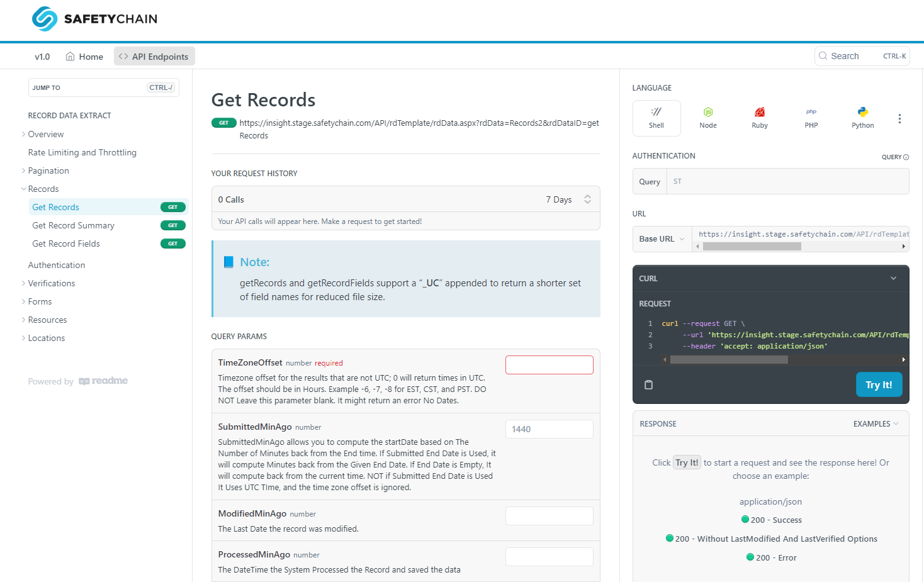Expand the Locations section
Viewport: 924px width, 582px height.
coord(24,338)
